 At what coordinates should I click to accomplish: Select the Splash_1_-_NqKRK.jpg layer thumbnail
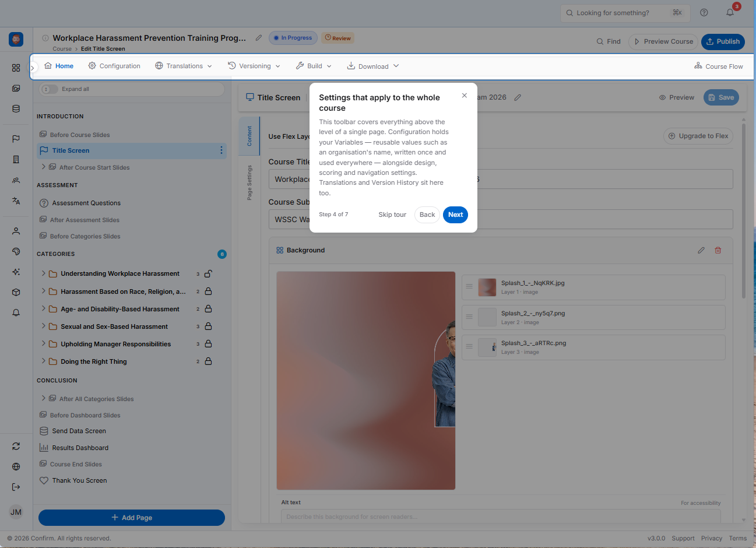tap(487, 287)
